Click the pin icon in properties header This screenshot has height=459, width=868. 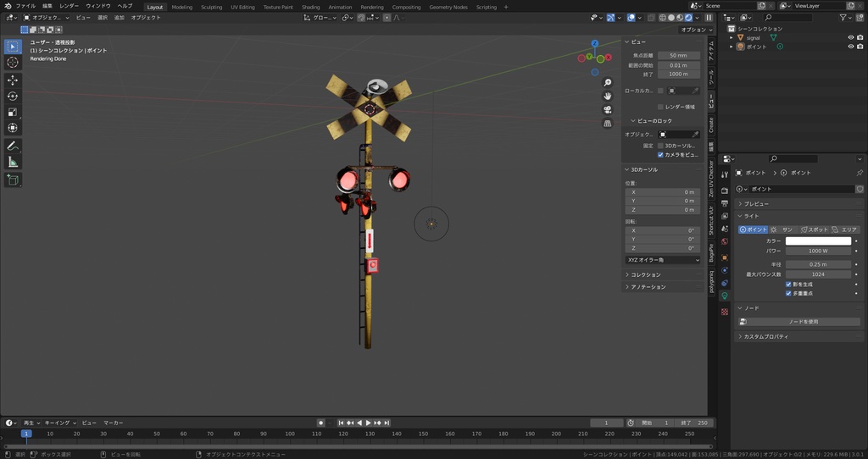pyautogui.click(x=860, y=173)
